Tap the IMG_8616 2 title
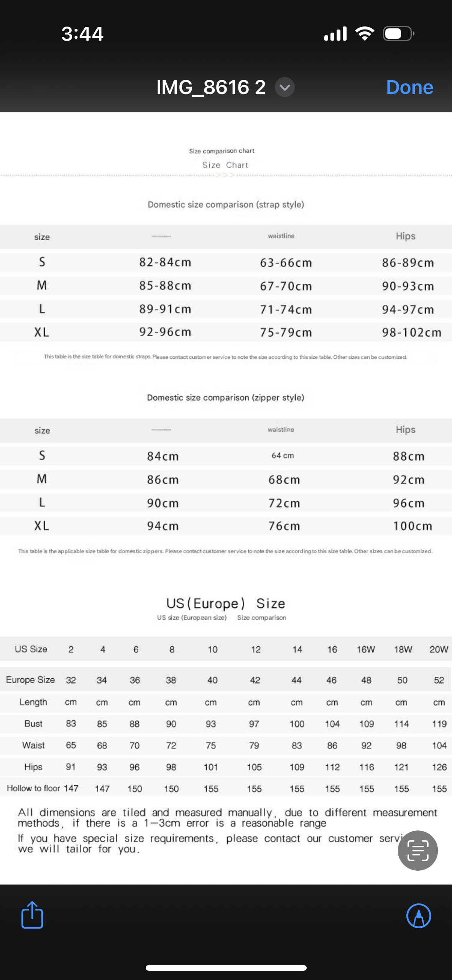Viewport: 452px width, 980px height. click(211, 87)
